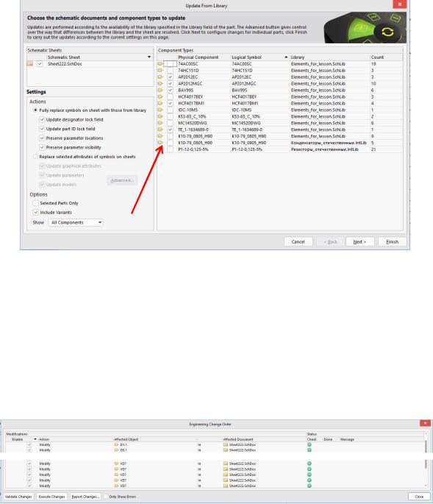The height and width of the screenshot is (504, 433).
Task: Click the Report Changes button
Action: pos(85,497)
